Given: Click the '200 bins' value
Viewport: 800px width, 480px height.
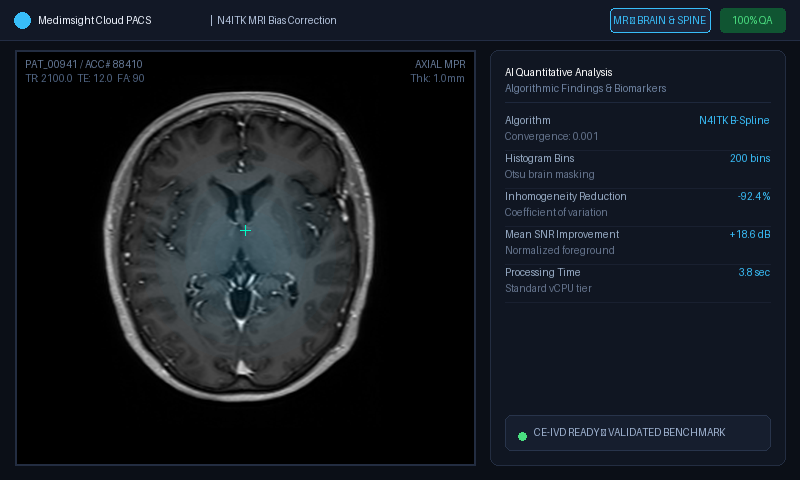Looking at the screenshot, I should pyautogui.click(x=750, y=158).
